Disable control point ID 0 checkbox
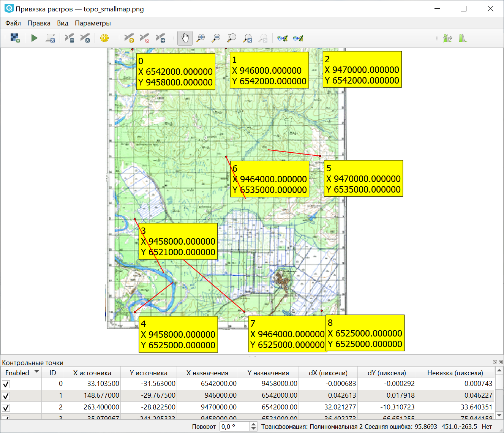 pos(6,384)
